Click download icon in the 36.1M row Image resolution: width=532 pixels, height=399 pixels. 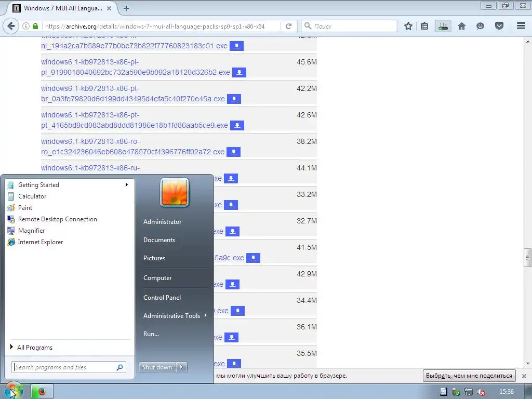231,337
